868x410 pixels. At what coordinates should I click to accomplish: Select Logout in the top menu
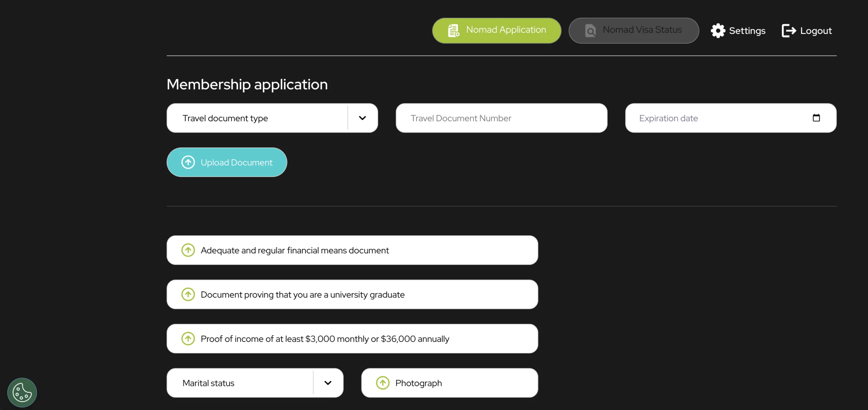click(807, 31)
